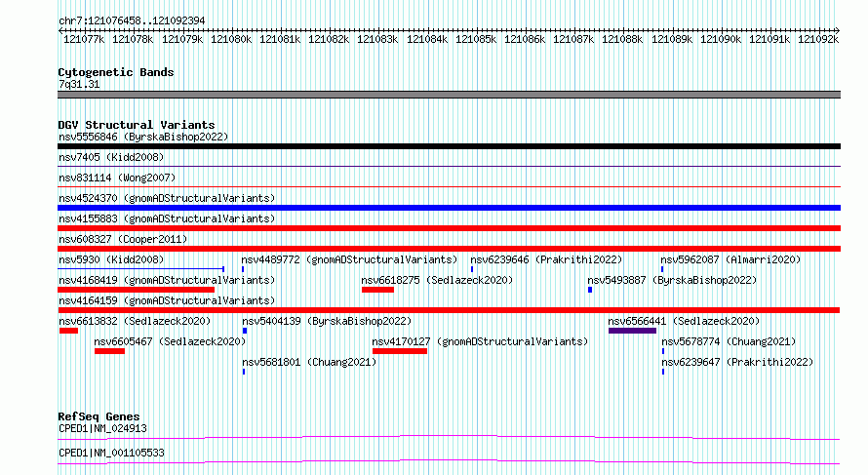Click the small blue nsv5493887 marker
Viewport: 868px width, 475px height.
590,290
